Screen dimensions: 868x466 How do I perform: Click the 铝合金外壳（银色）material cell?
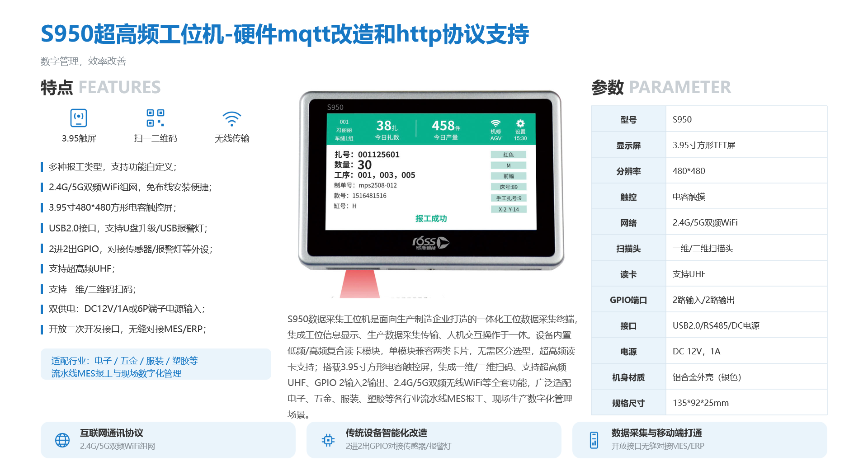(x=746, y=377)
